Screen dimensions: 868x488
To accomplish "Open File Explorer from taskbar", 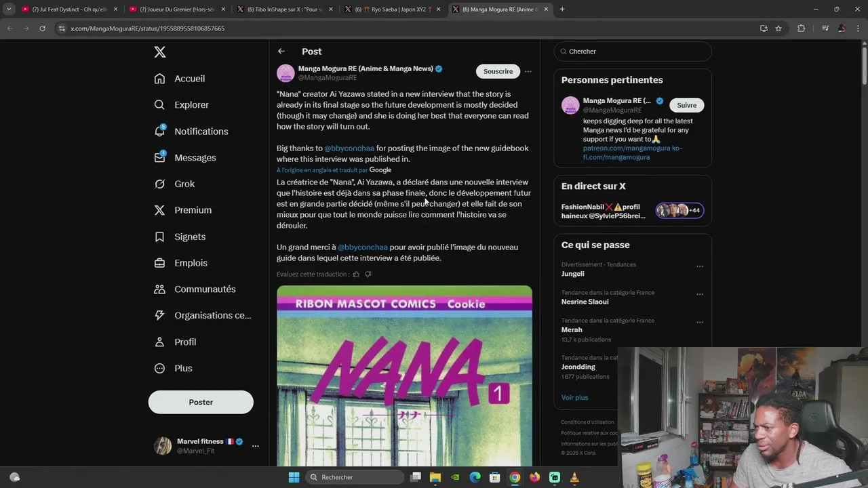I will coord(435,477).
